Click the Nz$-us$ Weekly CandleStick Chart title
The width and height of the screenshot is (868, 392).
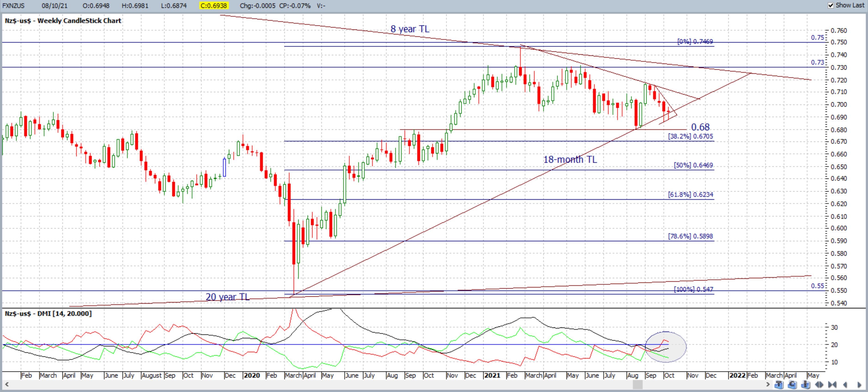(x=63, y=21)
